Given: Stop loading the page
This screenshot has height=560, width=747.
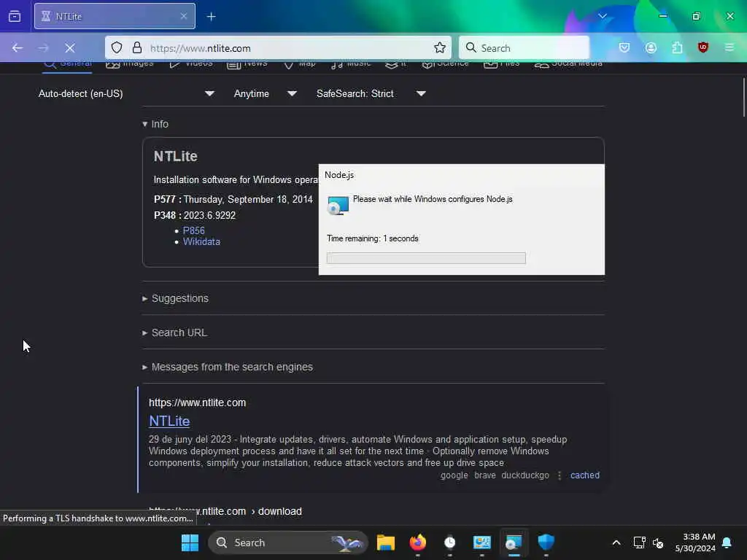Looking at the screenshot, I should (x=70, y=48).
